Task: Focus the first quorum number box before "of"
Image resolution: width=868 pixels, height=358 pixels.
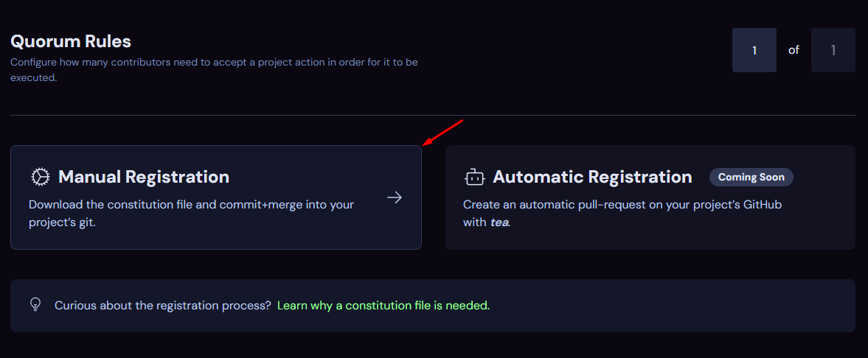Action: [x=754, y=50]
